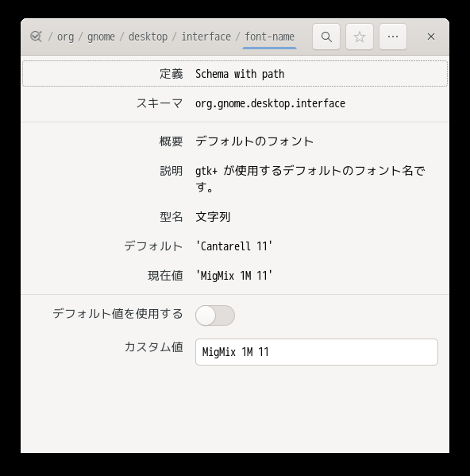
Task: Click the デフォルト value 'Cantarell 11'
Action: tap(233, 246)
